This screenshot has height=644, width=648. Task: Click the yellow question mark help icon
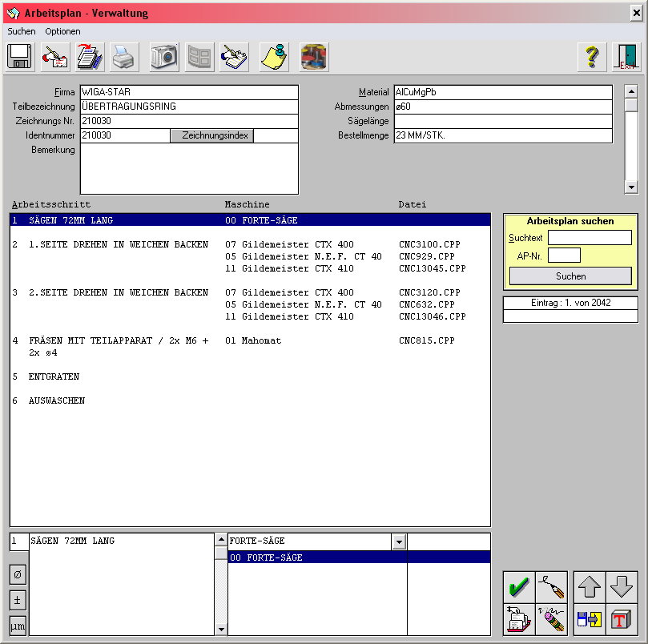[591, 57]
